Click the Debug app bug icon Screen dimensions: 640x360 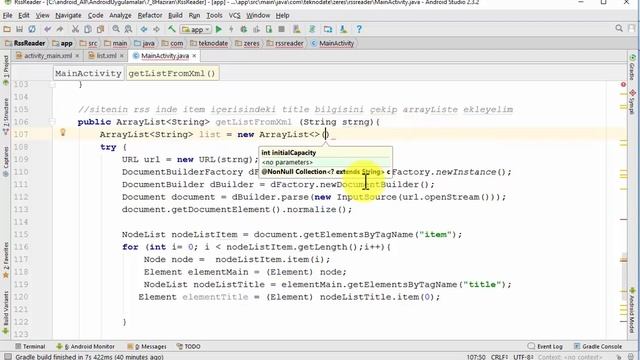point(244,29)
